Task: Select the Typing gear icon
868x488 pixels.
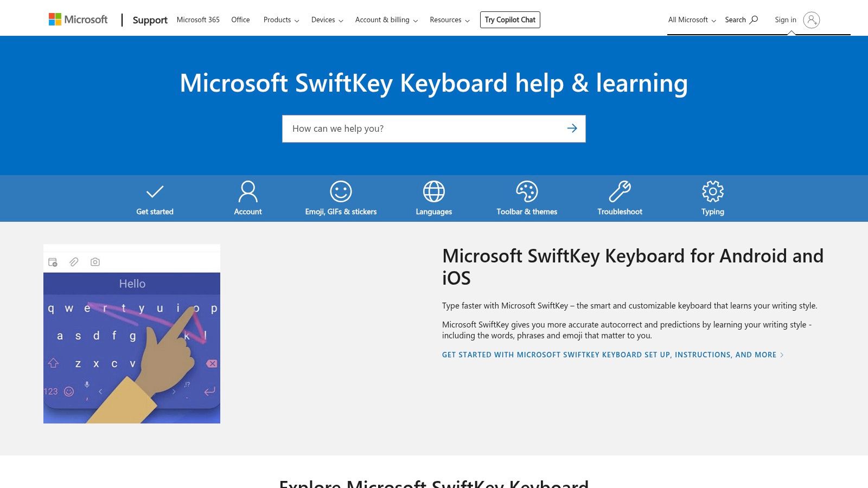Action: point(713,191)
